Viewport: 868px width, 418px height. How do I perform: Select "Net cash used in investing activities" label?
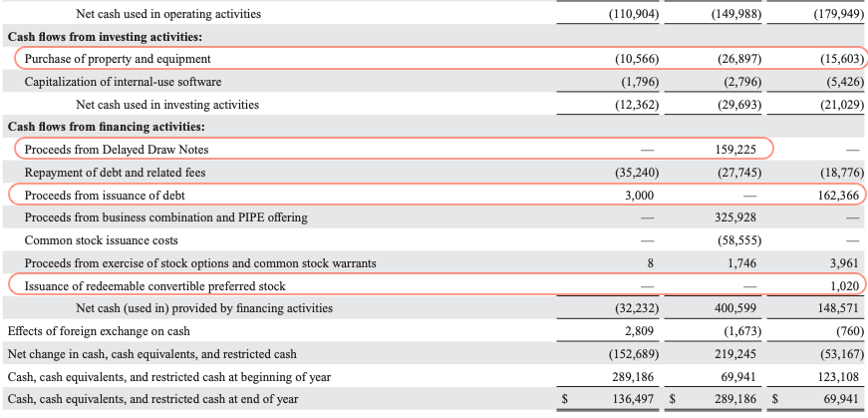click(167, 104)
